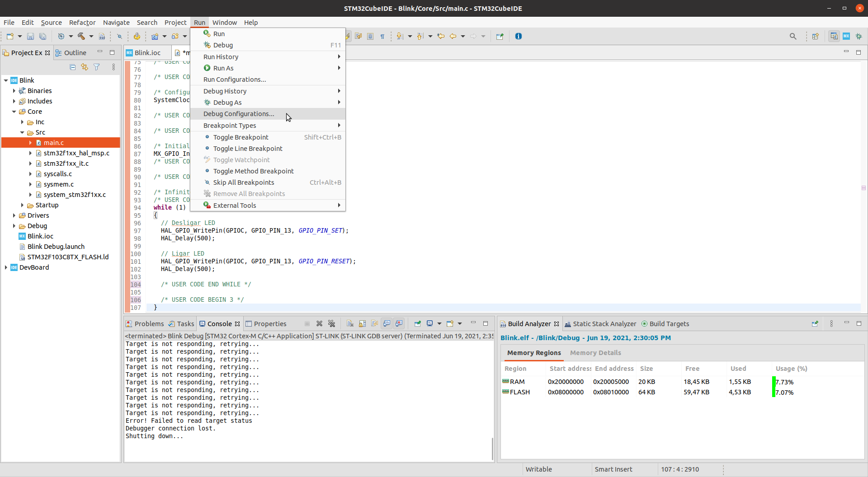Choose Run Configurations... menu entry
Viewport: 868px width, 477px height.
click(268, 79)
